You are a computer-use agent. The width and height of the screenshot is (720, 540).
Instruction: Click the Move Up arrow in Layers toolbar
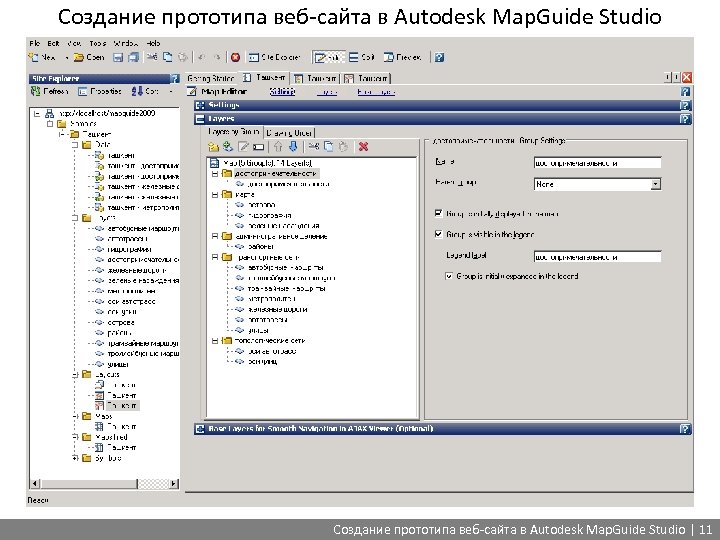coord(278,146)
